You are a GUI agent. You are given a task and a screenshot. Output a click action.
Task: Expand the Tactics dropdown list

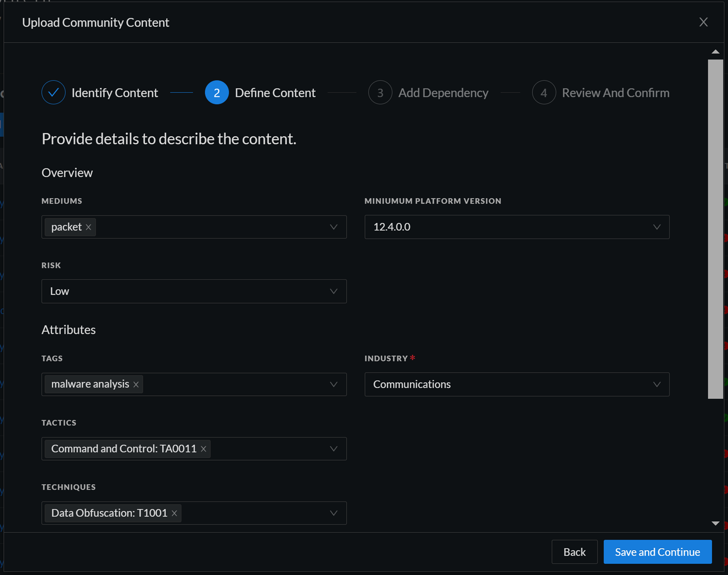(x=334, y=449)
